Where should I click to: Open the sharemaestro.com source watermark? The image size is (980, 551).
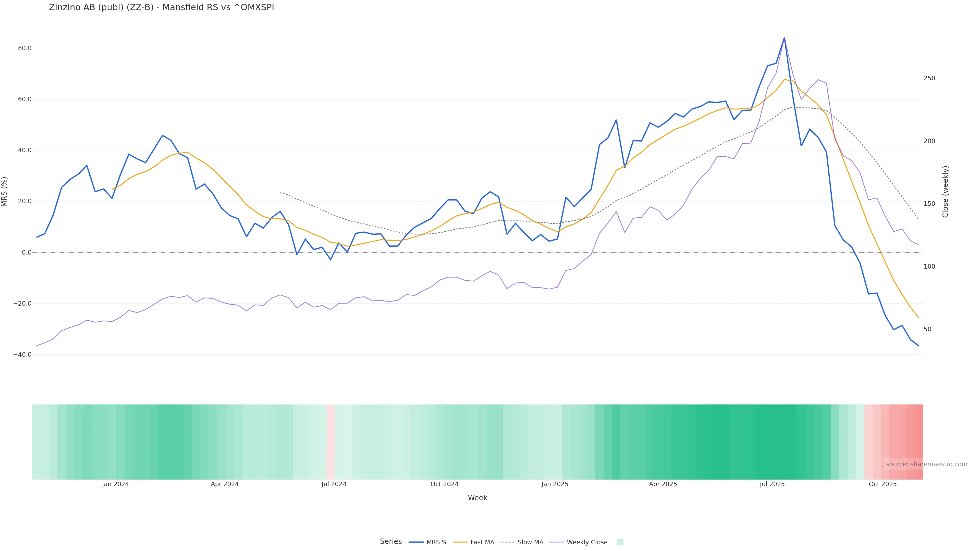tap(926, 464)
